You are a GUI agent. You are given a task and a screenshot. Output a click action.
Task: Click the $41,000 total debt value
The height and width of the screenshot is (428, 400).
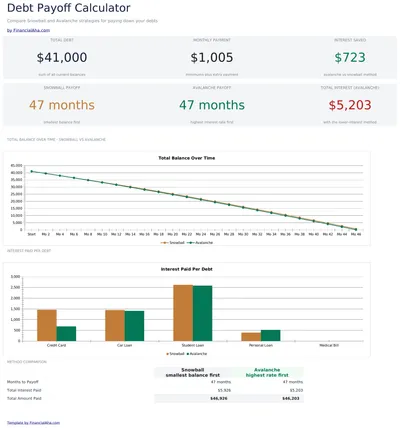point(62,57)
